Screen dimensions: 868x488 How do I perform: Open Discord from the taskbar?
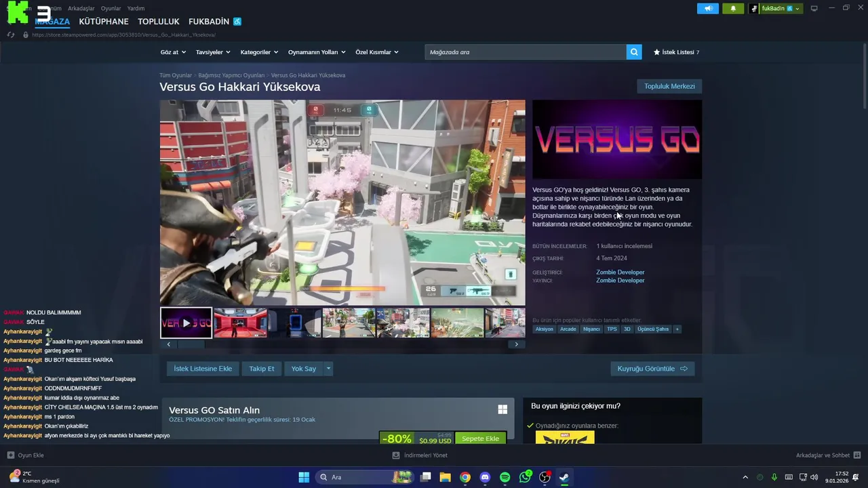485,477
